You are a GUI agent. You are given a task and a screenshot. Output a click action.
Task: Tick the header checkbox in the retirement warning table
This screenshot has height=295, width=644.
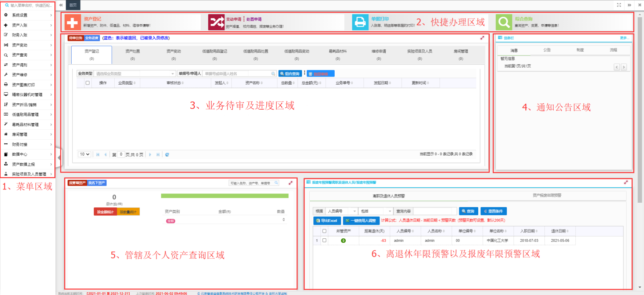[x=324, y=231]
